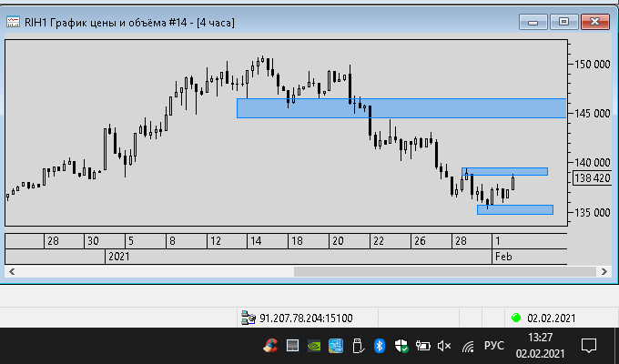The width and height of the screenshot is (619, 364).
Task: Click the green connection status indicator
Action: click(515, 318)
